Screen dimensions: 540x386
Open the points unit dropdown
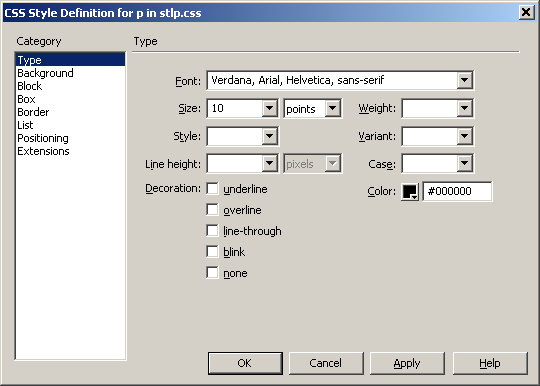coord(332,108)
